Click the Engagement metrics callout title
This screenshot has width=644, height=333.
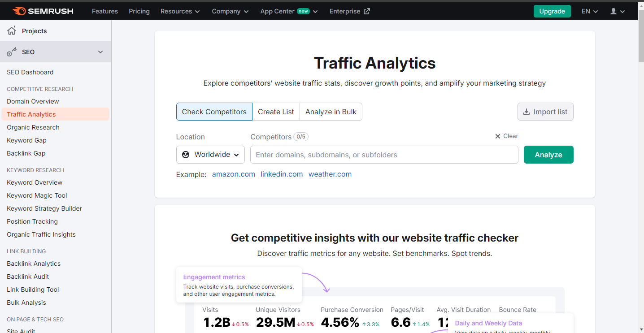coord(214,277)
